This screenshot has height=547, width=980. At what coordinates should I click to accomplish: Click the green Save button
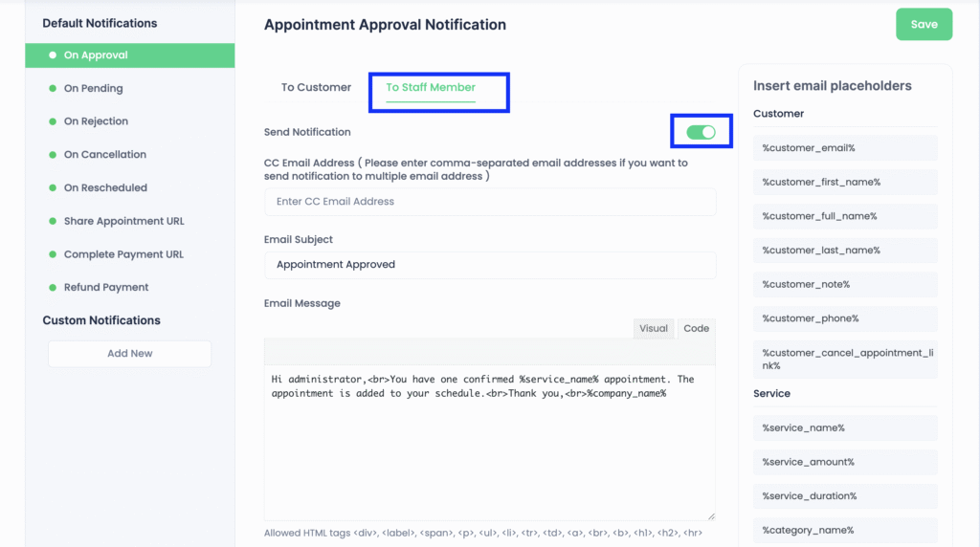(924, 25)
